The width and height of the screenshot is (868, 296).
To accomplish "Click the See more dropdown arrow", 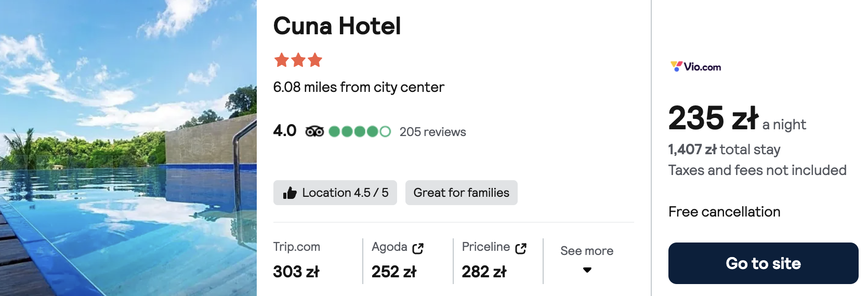I will click(x=587, y=270).
